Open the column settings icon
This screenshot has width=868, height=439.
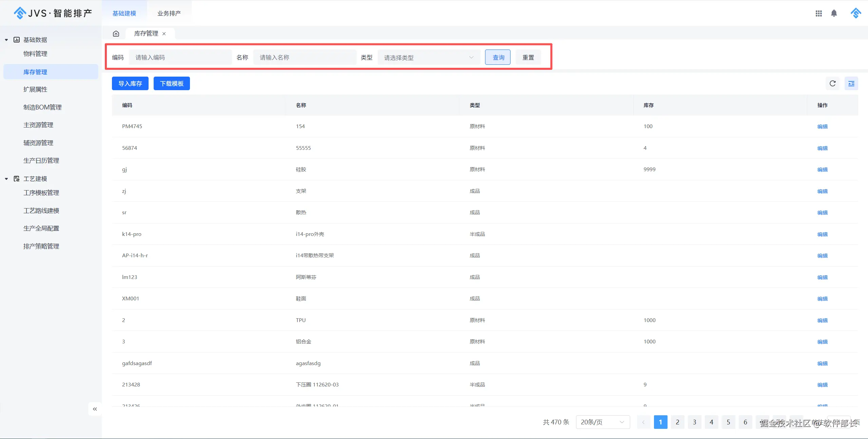point(851,83)
